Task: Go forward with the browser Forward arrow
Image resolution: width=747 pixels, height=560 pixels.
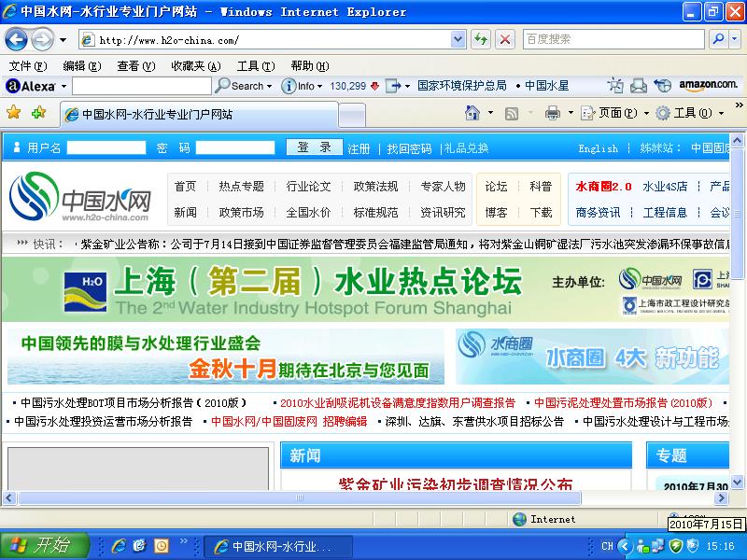Action: 42,39
